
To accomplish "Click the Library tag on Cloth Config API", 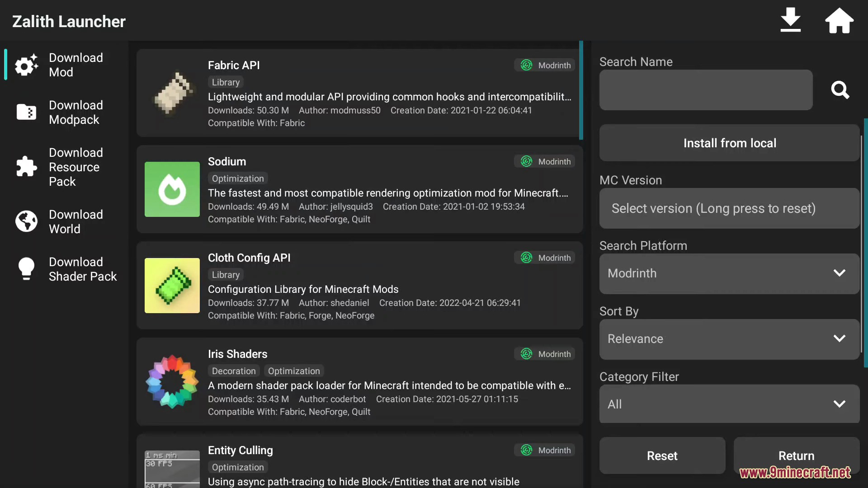I will (x=226, y=275).
